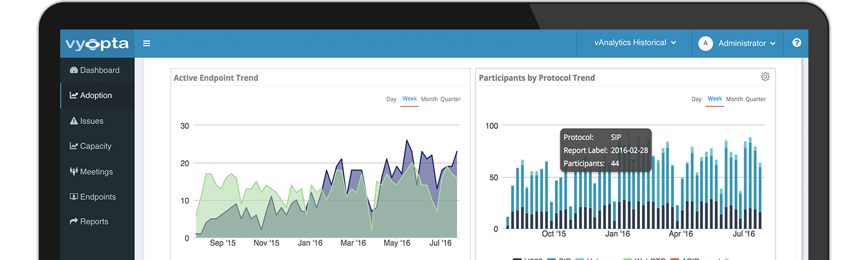Click the Participants by Protocol Trend title
The width and height of the screenshot is (868, 260).
coord(537,78)
